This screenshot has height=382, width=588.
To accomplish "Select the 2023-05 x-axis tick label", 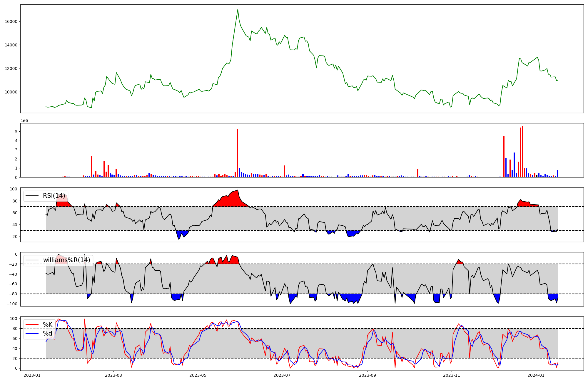I will pos(198,375).
